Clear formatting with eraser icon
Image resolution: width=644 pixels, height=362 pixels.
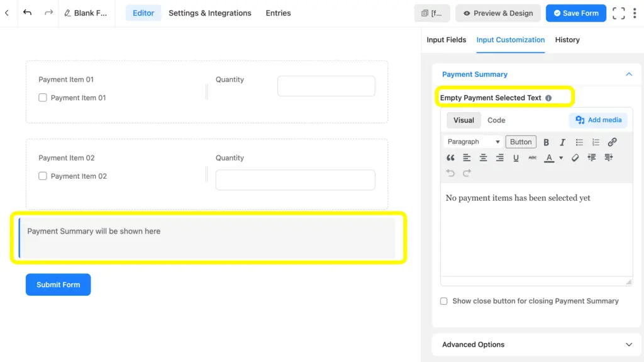point(575,157)
